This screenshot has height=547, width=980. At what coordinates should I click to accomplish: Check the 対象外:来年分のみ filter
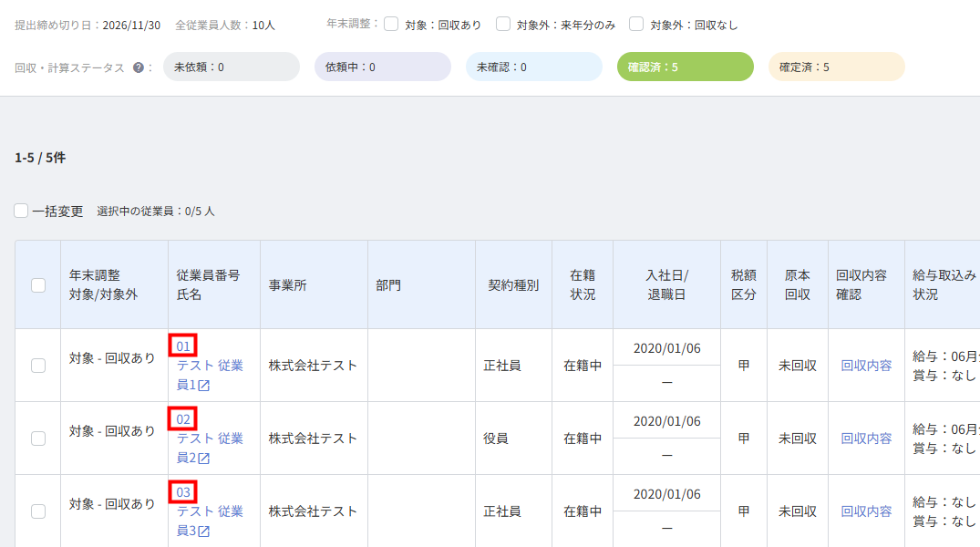503,25
